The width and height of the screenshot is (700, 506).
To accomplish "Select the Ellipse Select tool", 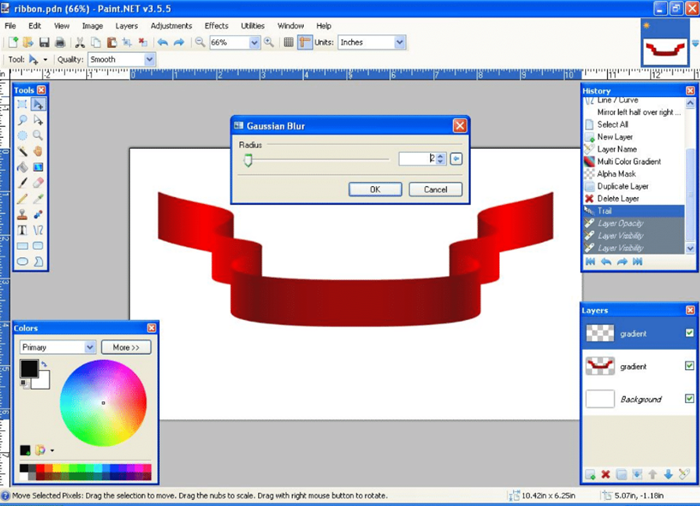I will pos(22,135).
